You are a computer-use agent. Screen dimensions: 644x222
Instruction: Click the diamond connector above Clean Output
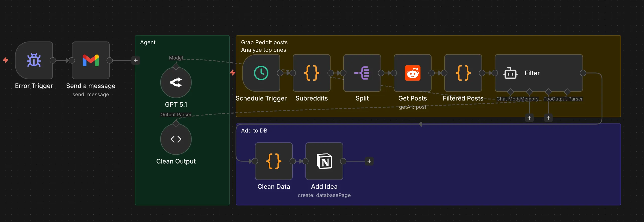click(x=176, y=123)
